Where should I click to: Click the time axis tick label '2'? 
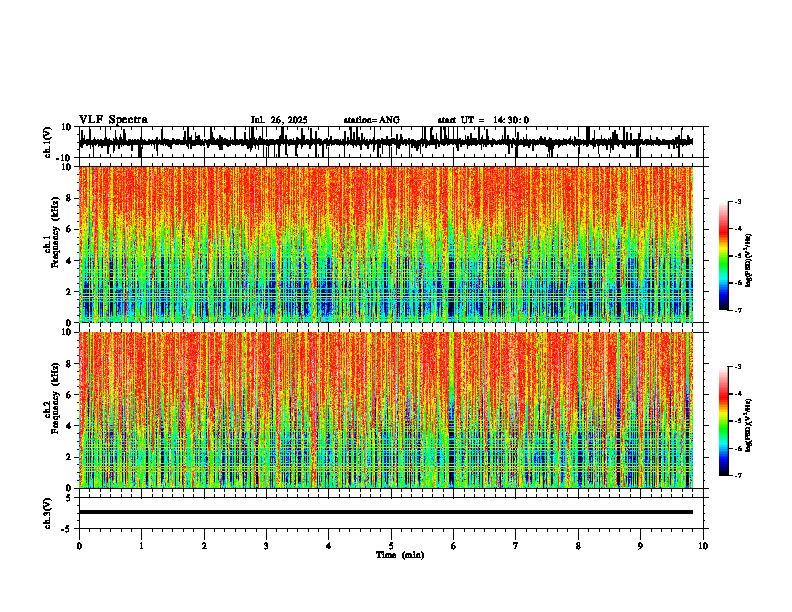point(204,546)
